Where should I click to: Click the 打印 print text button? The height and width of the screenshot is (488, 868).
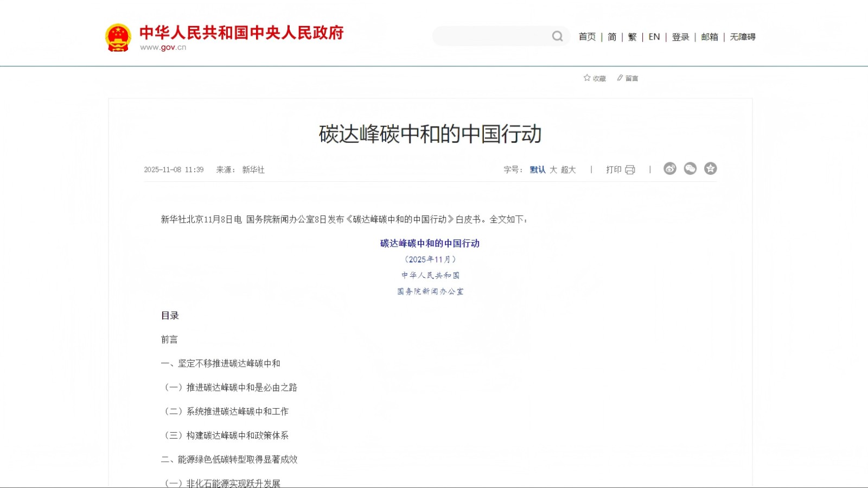[614, 170]
